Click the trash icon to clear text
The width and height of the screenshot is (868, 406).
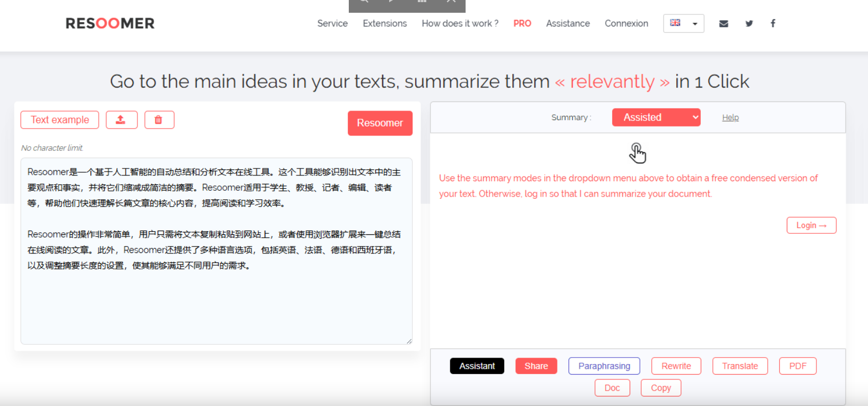159,120
